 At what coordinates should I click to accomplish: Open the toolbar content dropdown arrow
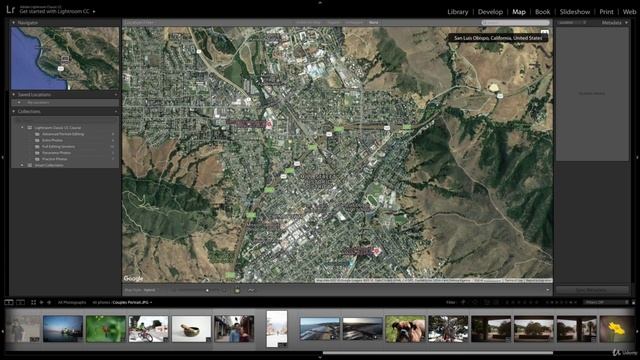548,290
